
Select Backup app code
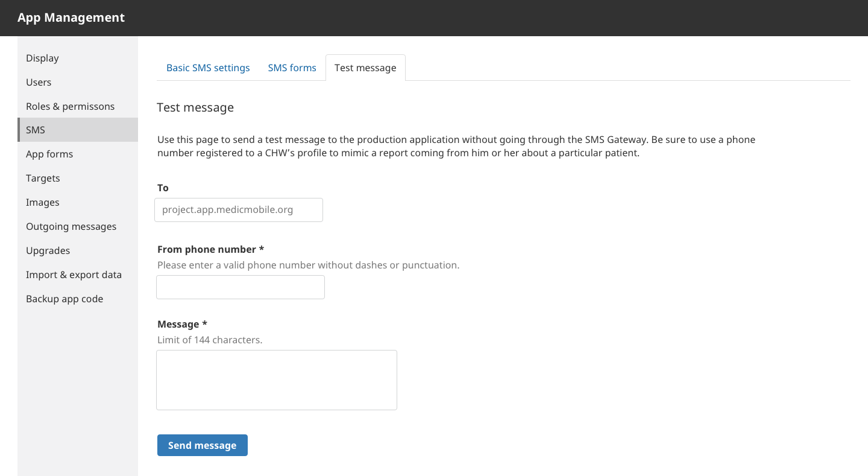pyautogui.click(x=78, y=299)
